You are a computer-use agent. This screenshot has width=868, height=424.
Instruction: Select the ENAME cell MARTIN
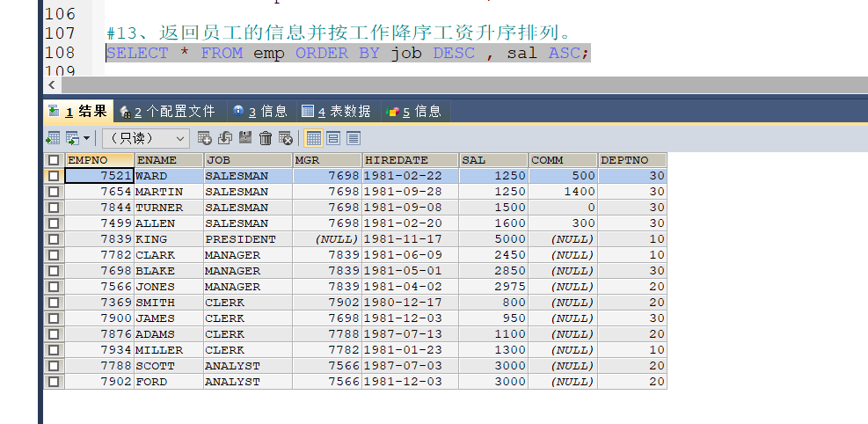[169, 192]
